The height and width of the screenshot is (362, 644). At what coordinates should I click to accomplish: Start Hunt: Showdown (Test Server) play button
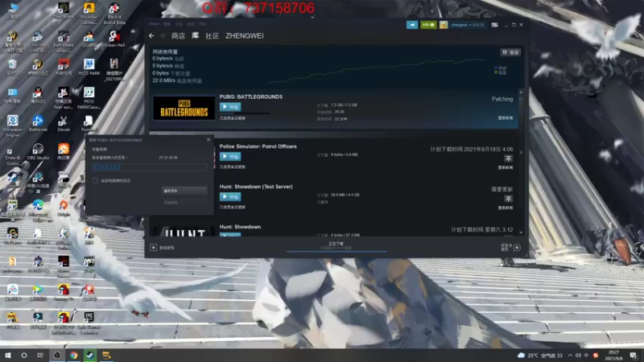230,197
